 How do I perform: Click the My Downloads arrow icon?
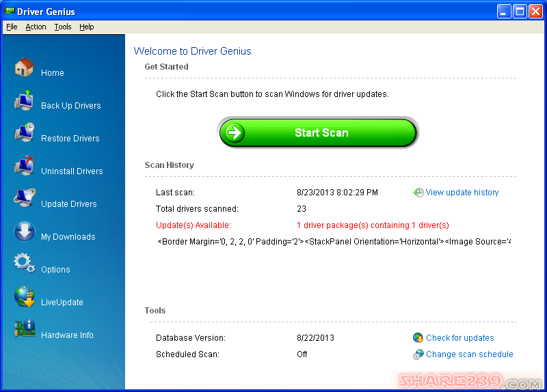pos(25,231)
